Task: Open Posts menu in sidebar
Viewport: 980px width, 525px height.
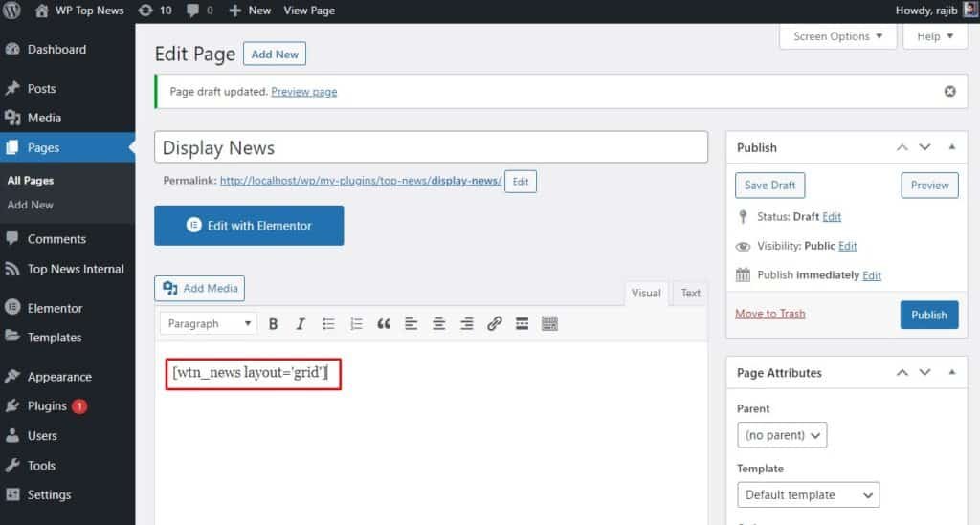Action: click(x=41, y=89)
